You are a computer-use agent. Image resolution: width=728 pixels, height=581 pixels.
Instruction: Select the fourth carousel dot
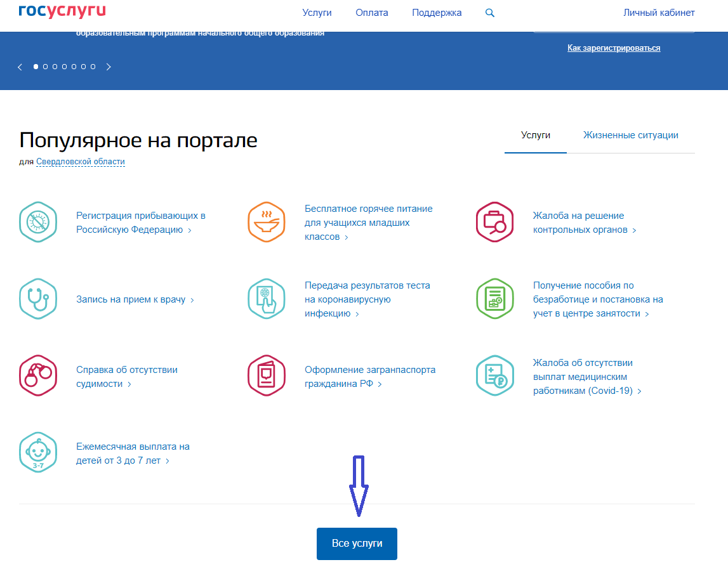(65, 67)
